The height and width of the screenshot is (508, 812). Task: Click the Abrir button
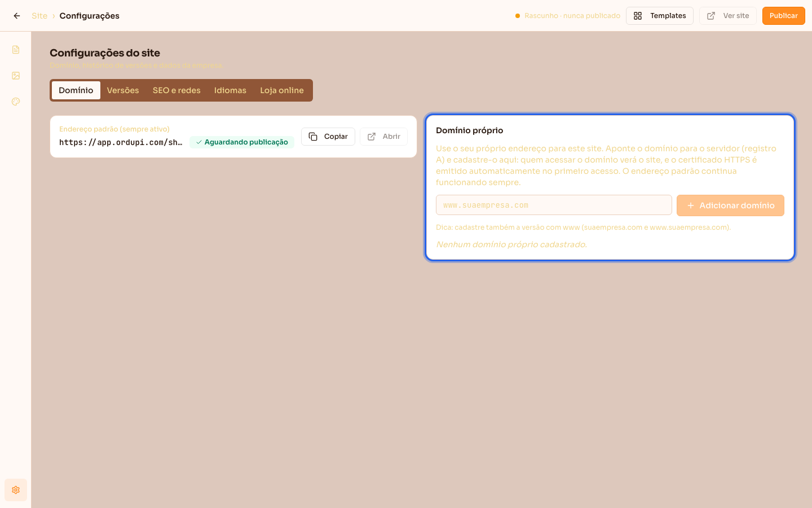click(383, 137)
